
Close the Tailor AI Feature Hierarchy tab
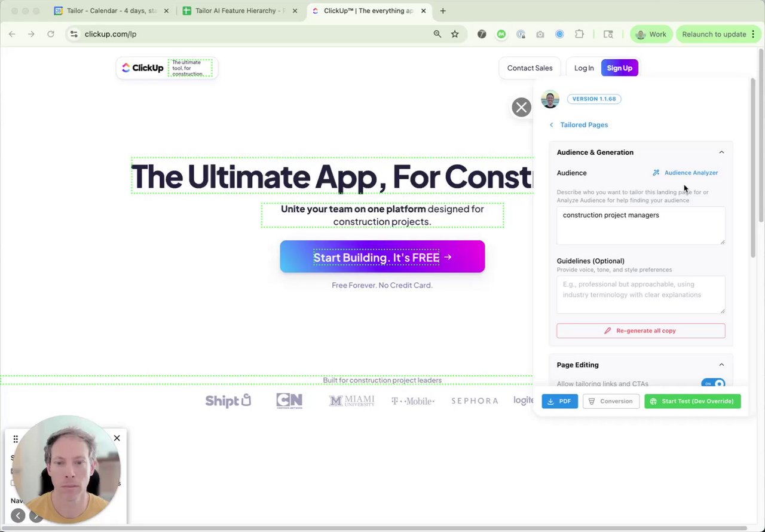click(295, 11)
